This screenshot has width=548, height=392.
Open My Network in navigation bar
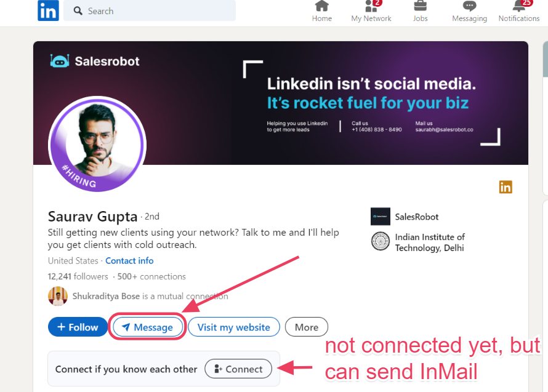click(371, 12)
